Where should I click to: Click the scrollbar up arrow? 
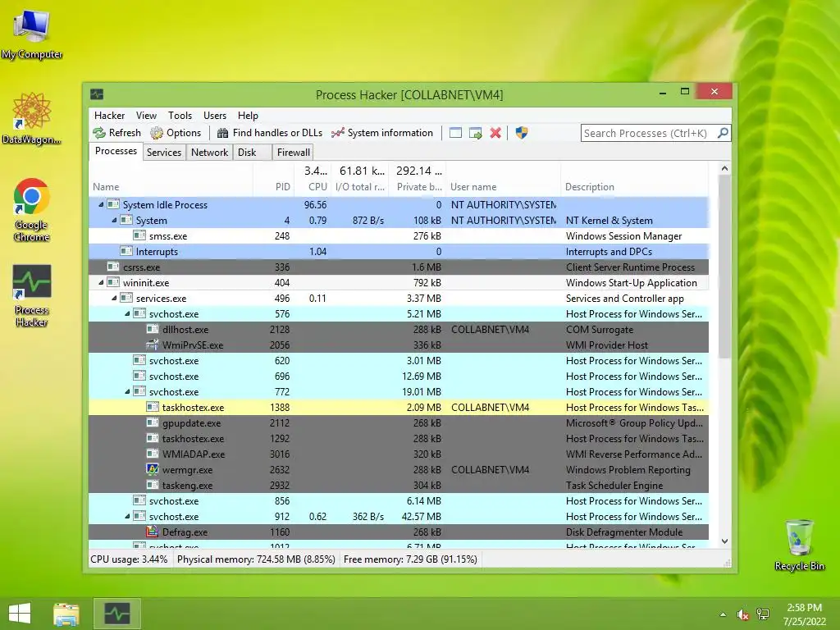pyautogui.click(x=724, y=168)
